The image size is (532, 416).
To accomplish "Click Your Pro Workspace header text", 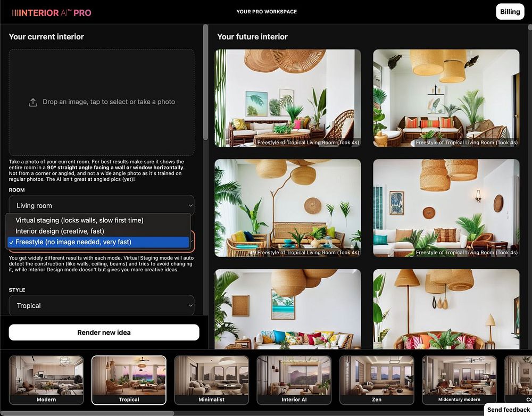I will tap(267, 12).
